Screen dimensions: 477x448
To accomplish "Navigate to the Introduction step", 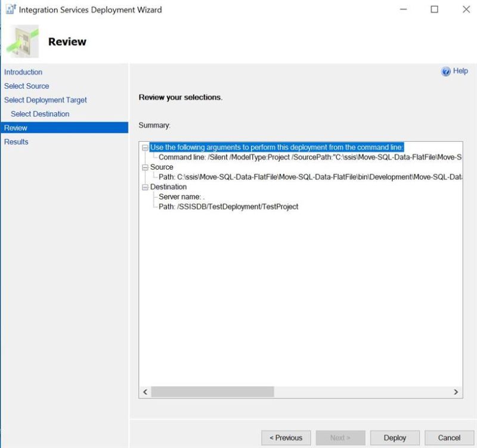I will pyautogui.click(x=23, y=72).
